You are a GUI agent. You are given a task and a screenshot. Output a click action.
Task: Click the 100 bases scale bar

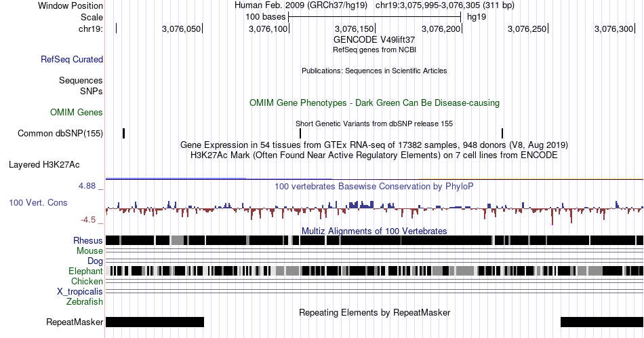[375, 17]
